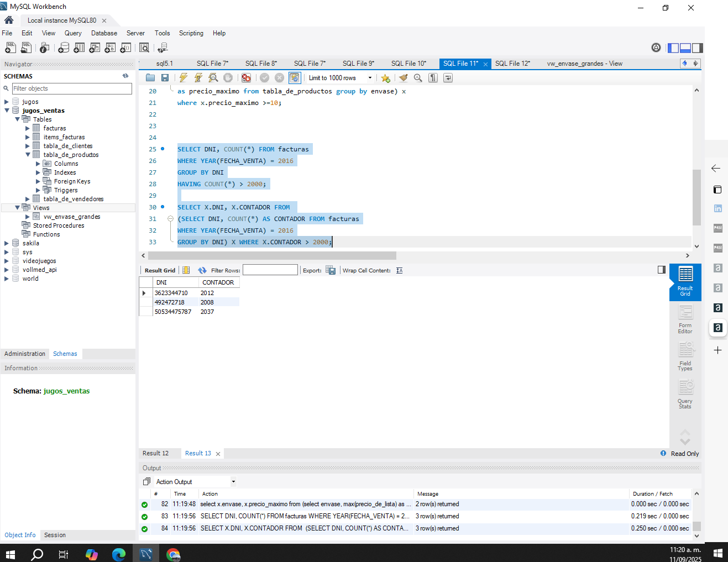
Task: Rollback the transaction X icon
Action: [x=279, y=78]
